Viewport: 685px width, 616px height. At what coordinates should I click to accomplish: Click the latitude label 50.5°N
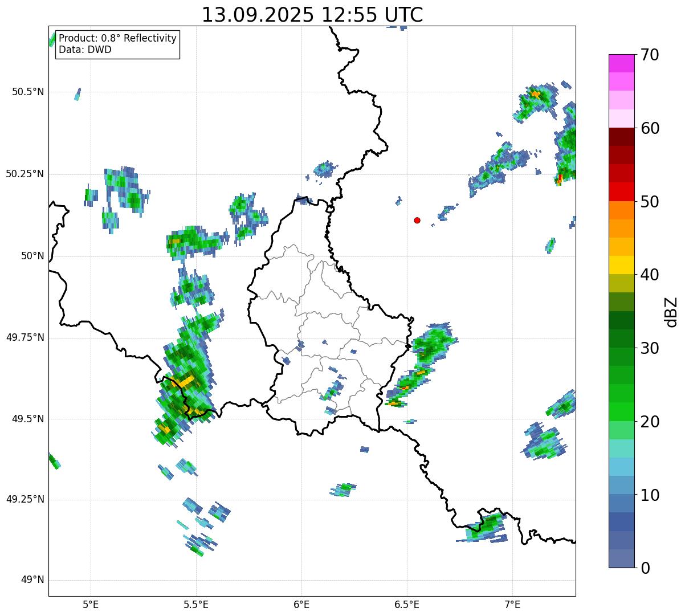click(x=27, y=92)
